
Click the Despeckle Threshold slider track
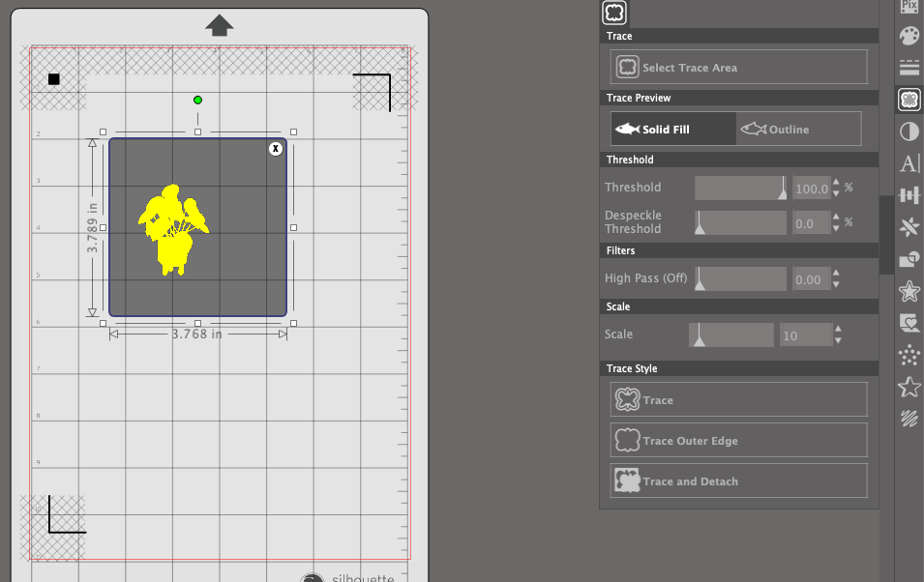pos(741,222)
